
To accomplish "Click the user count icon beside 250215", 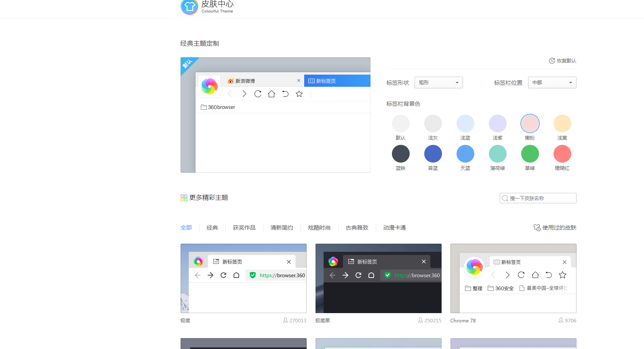I will [421, 320].
